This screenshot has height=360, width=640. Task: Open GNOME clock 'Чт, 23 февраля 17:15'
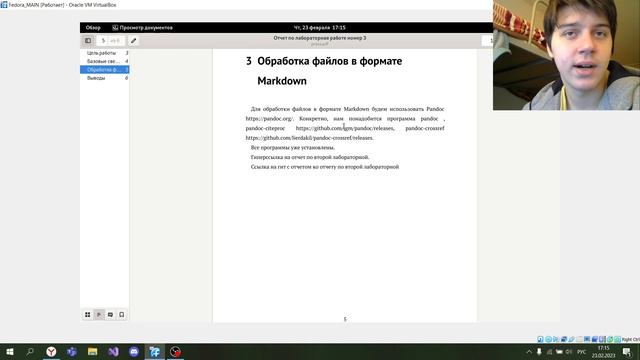320,28
